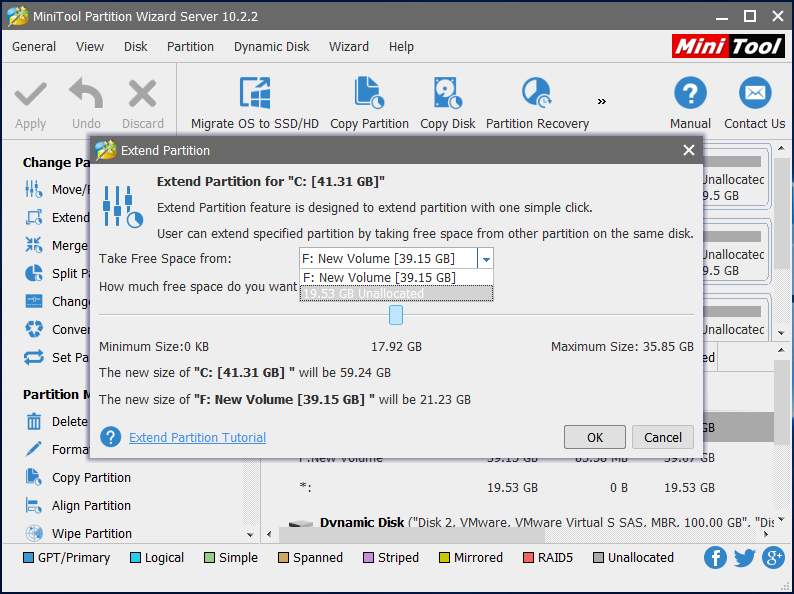Select Split Partition sidebar icon
The width and height of the screenshot is (794, 594).
[34, 273]
